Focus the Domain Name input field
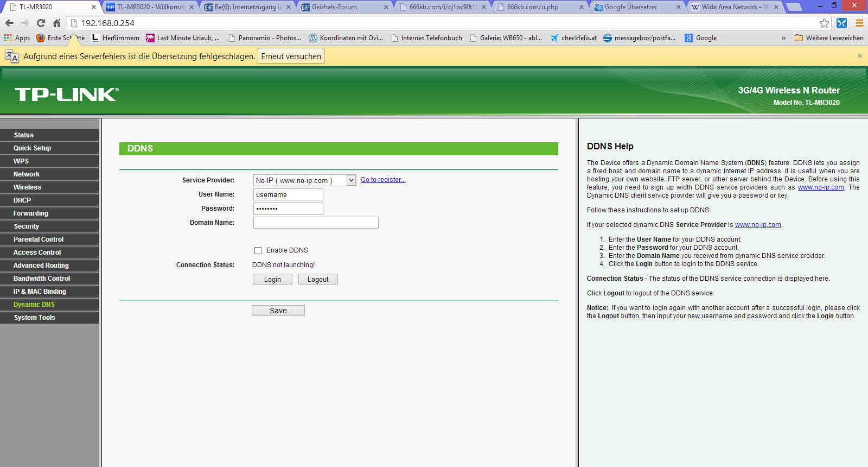 [316, 223]
